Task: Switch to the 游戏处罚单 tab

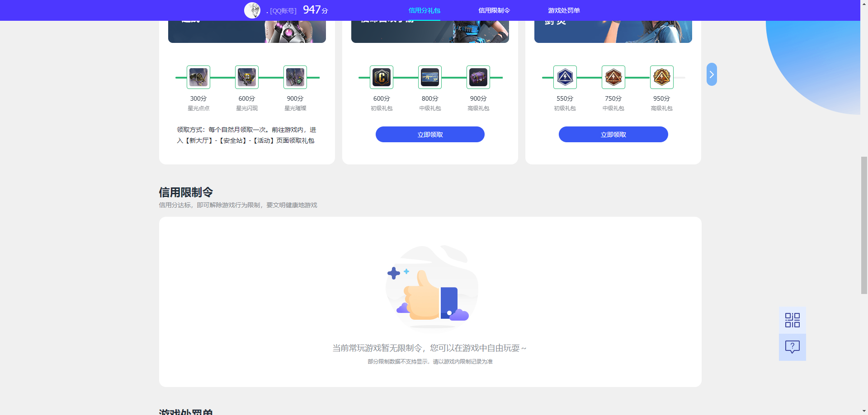Action: point(564,10)
